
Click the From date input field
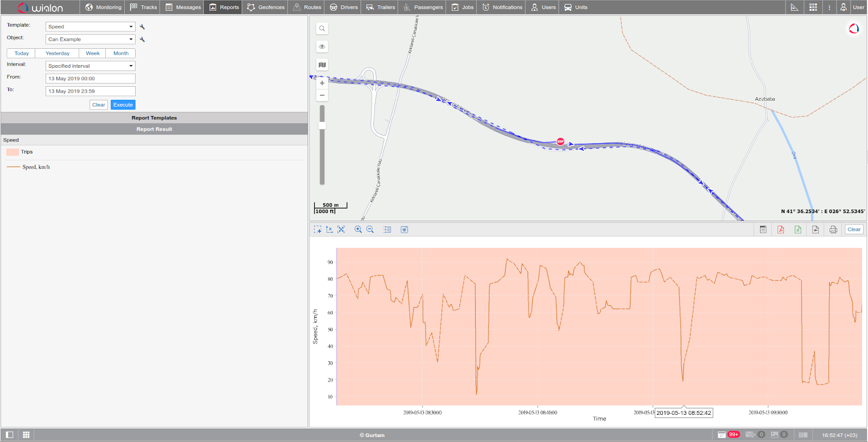tap(90, 79)
